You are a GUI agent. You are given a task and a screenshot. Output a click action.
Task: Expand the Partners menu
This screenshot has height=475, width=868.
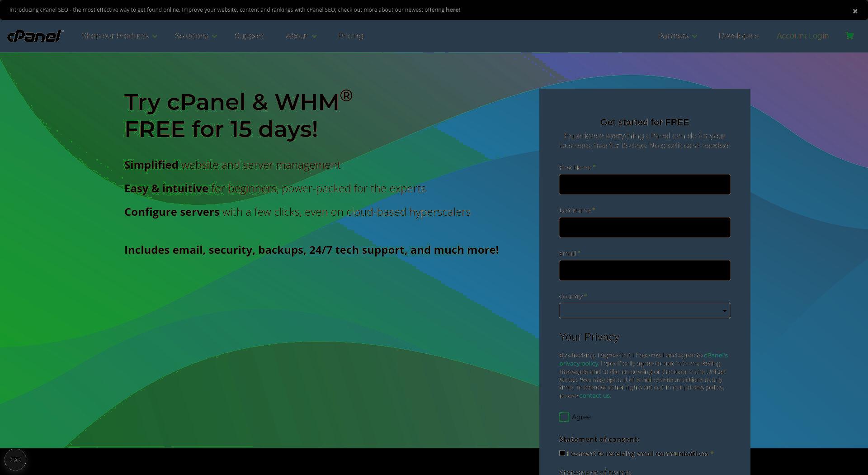(x=677, y=36)
